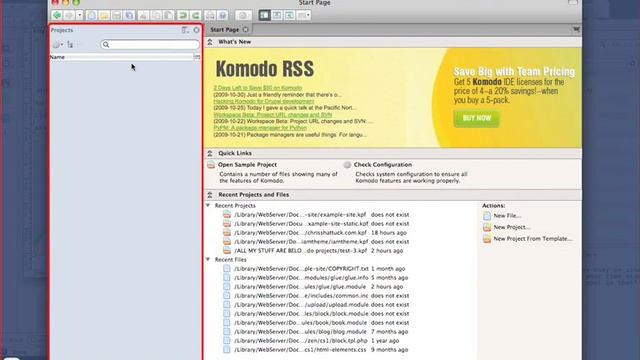640x360 pixels.
Task: Click the grayed forward navigation arrow
Action: coord(69,16)
